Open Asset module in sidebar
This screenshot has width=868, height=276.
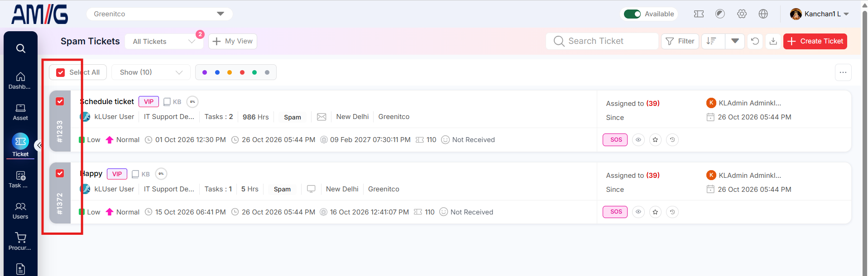tap(20, 112)
